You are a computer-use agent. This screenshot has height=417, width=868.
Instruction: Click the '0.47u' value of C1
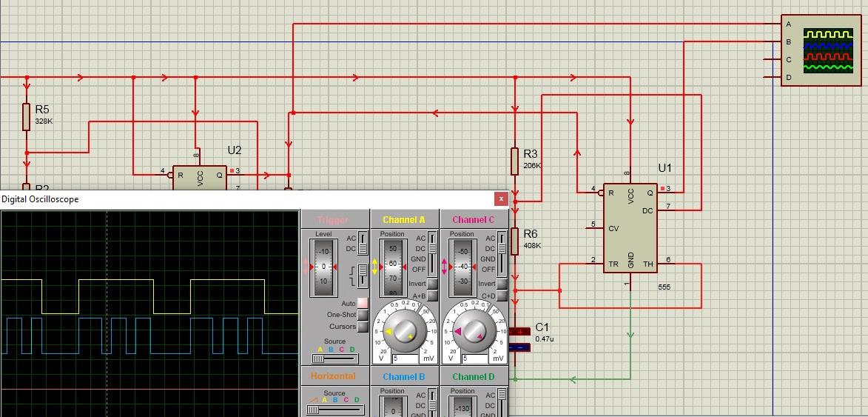tap(545, 339)
